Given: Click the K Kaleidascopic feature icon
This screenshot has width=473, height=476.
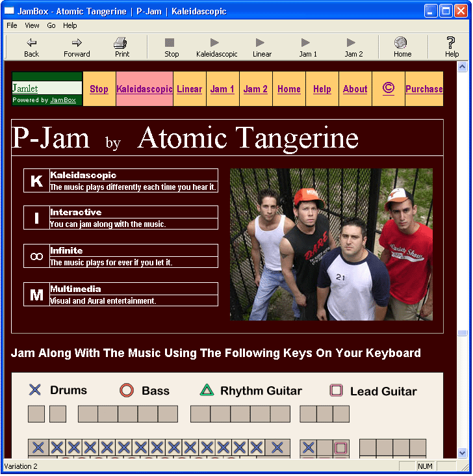Looking at the screenshot, I should pos(36,181).
